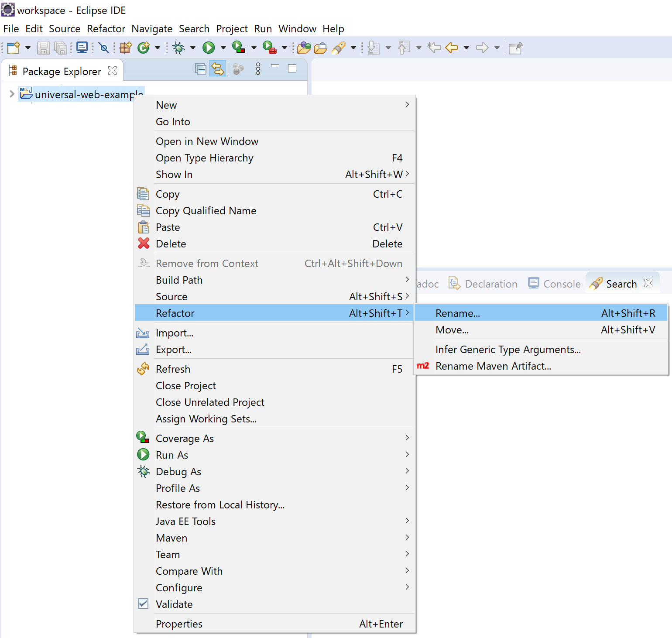This screenshot has width=672, height=638.
Task: Close the Package Explorer tab
Action: tap(112, 70)
